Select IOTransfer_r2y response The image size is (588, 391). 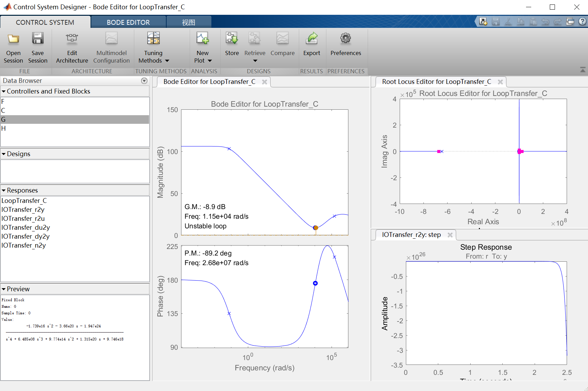[x=75, y=209]
